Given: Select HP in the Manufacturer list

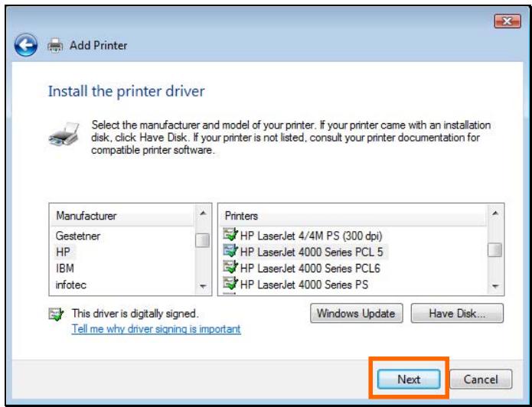Looking at the screenshot, I should pos(63,252).
